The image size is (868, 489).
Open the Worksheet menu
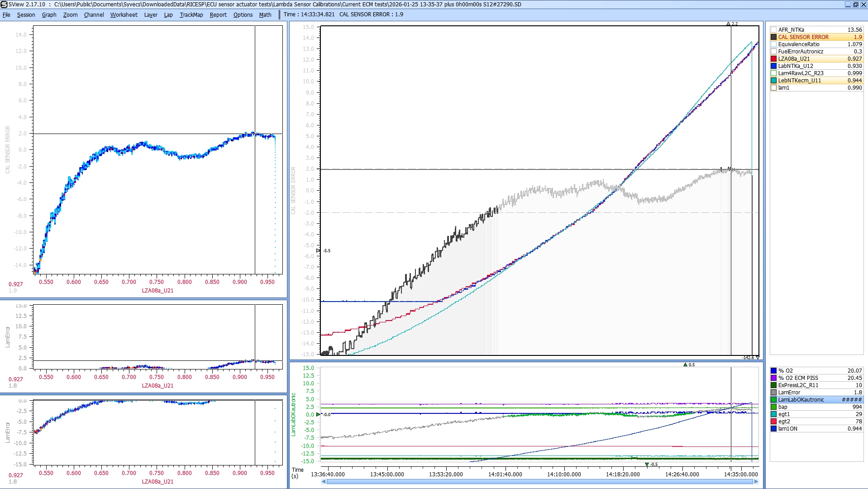point(124,14)
